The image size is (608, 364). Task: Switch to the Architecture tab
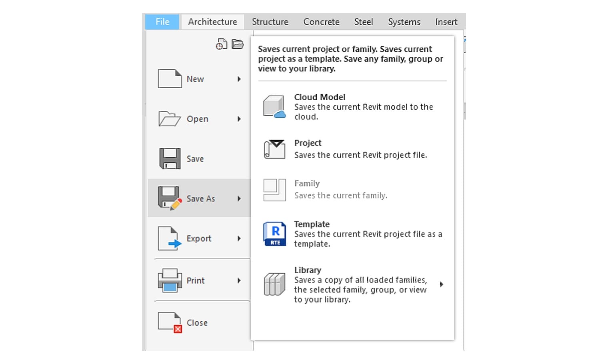[x=212, y=22]
